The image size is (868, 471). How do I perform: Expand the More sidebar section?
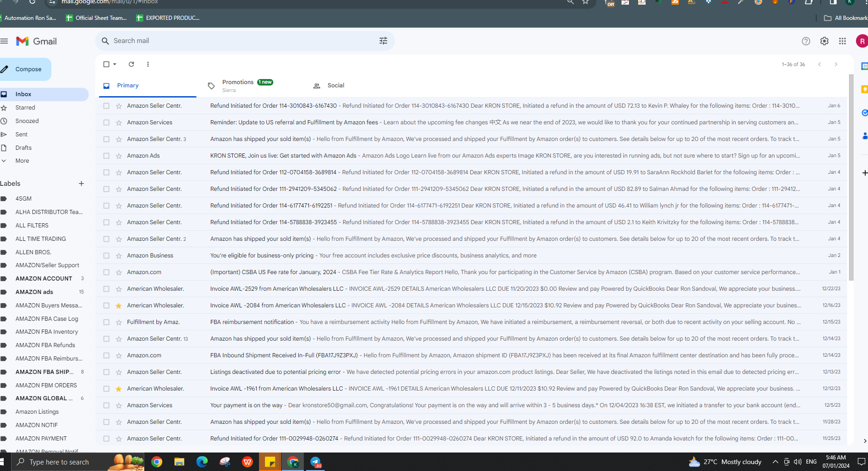[22, 161]
